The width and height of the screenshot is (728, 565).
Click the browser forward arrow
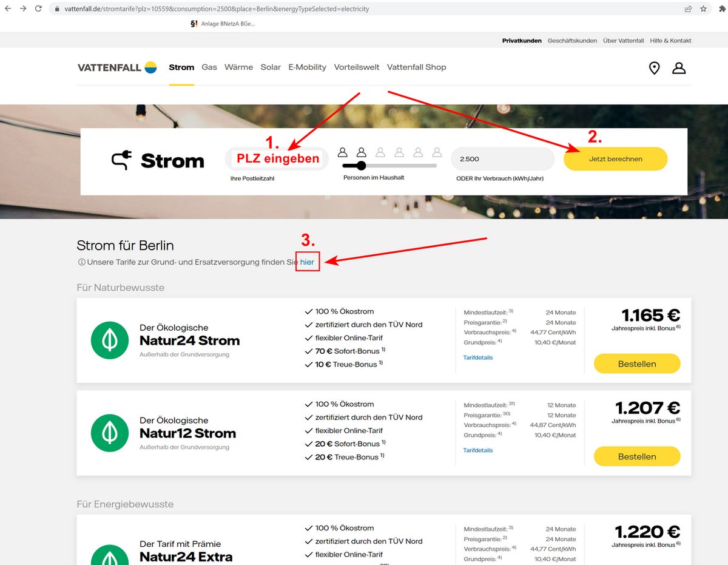click(23, 9)
